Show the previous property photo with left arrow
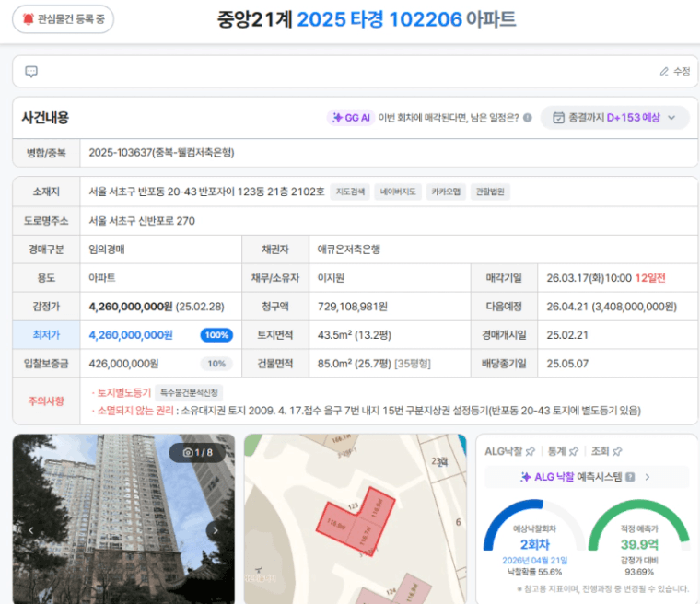This screenshot has height=604, width=700. click(x=30, y=530)
